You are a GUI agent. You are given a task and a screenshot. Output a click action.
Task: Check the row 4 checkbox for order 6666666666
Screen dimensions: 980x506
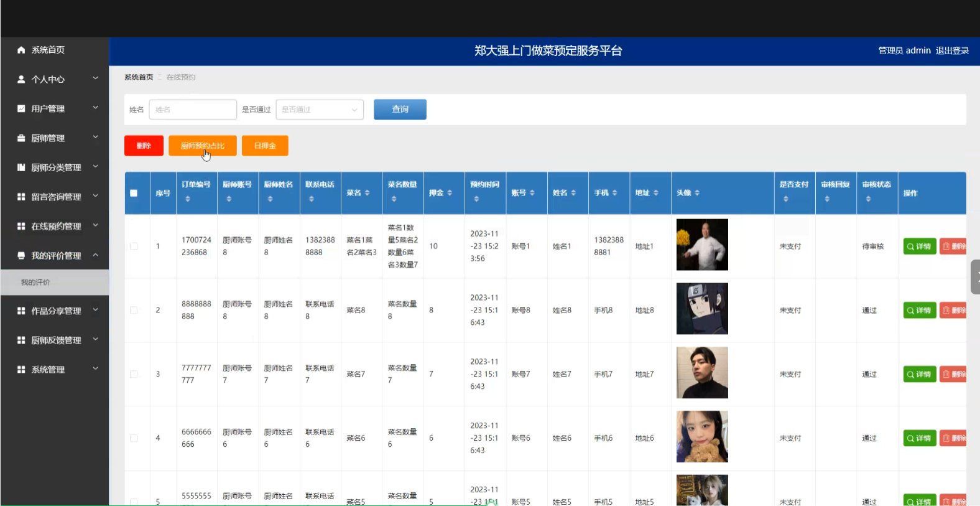click(x=134, y=438)
